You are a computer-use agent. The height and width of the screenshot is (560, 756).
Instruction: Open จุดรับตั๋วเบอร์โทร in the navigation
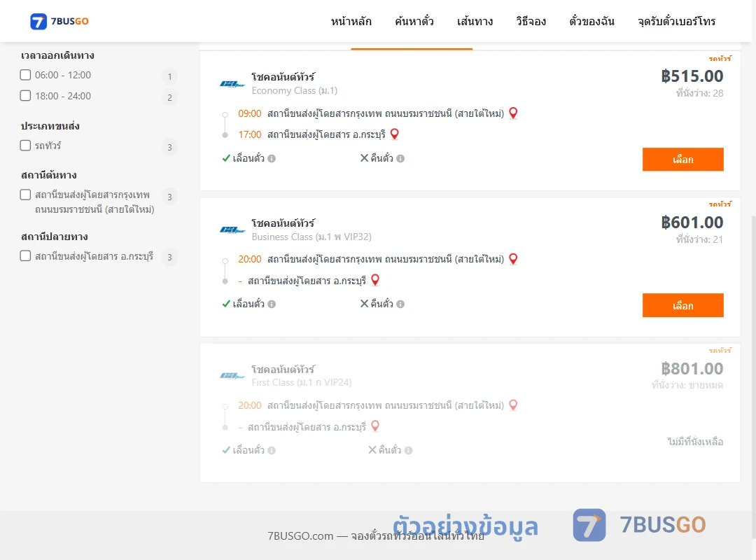click(676, 21)
